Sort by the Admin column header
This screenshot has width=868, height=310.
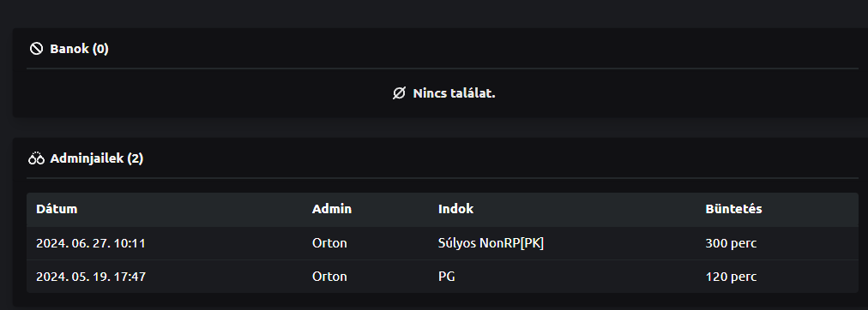pyautogui.click(x=332, y=209)
